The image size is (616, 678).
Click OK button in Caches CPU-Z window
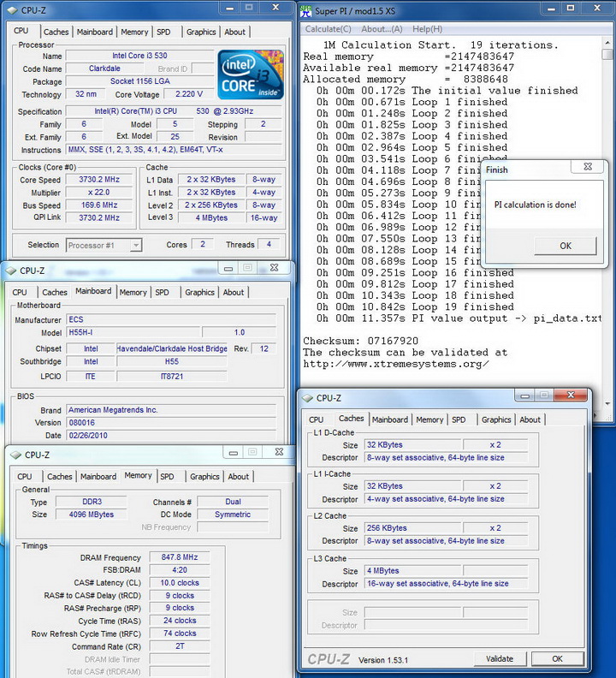click(x=557, y=659)
